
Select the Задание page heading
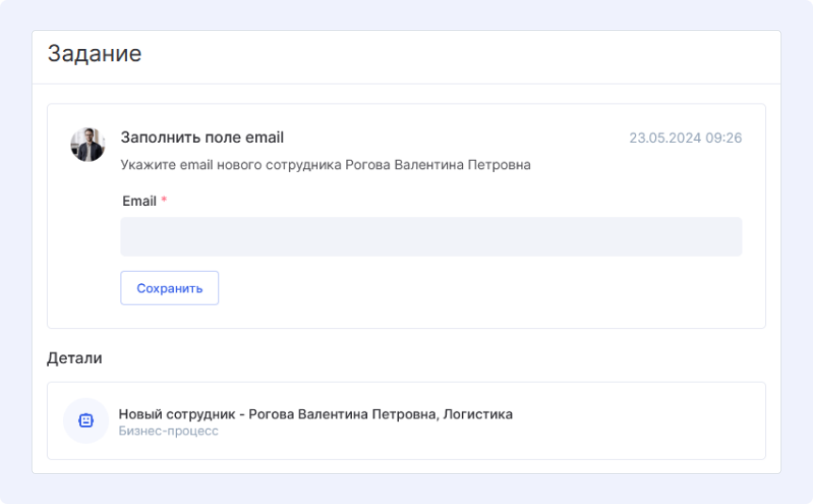coord(94,54)
